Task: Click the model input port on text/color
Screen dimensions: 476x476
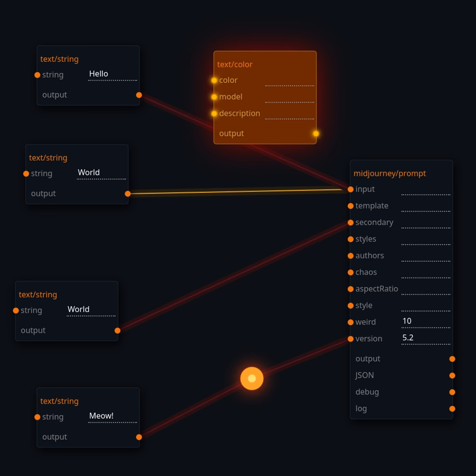Action: click(x=214, y=97)
